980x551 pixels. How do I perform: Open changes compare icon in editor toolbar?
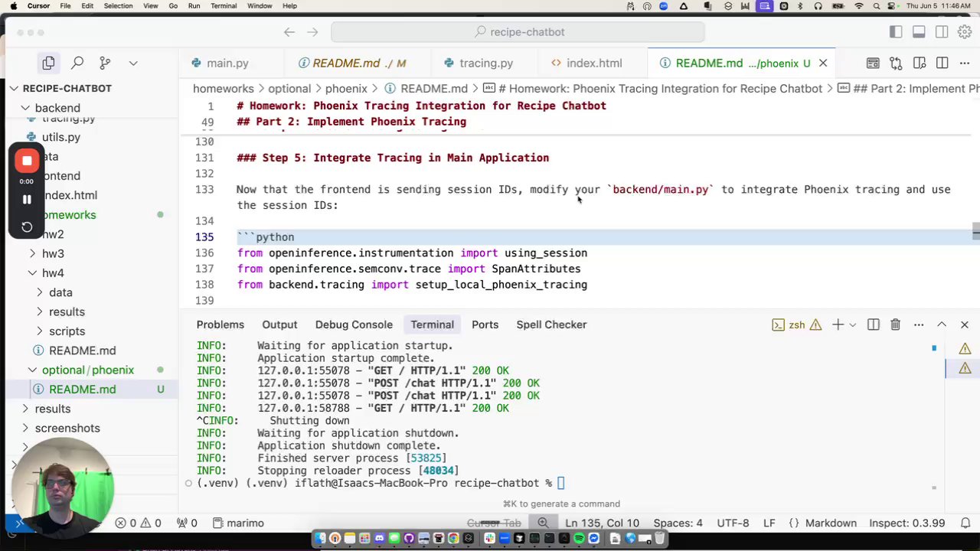tap(896, 63)
